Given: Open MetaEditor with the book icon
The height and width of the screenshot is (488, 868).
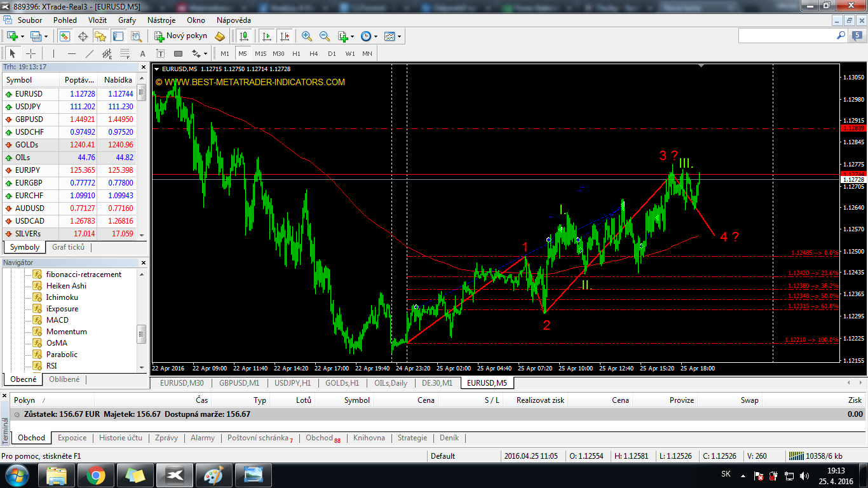Looking at the screenshot, I should (x=220, y=36).
